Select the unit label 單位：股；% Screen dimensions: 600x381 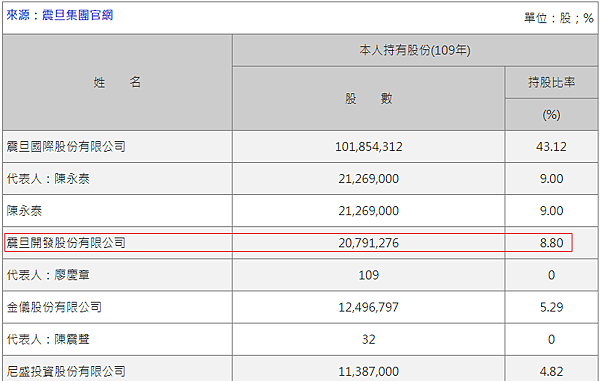[x=559, y=18]
